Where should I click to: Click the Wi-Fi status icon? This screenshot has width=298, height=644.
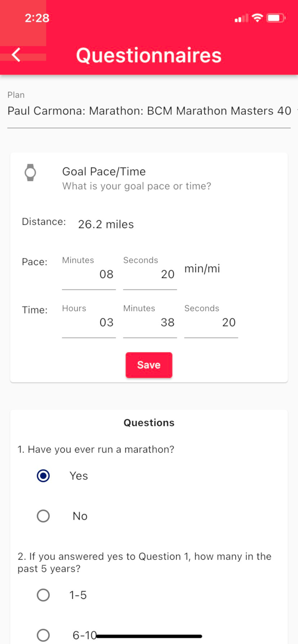(x=257, y=18)
